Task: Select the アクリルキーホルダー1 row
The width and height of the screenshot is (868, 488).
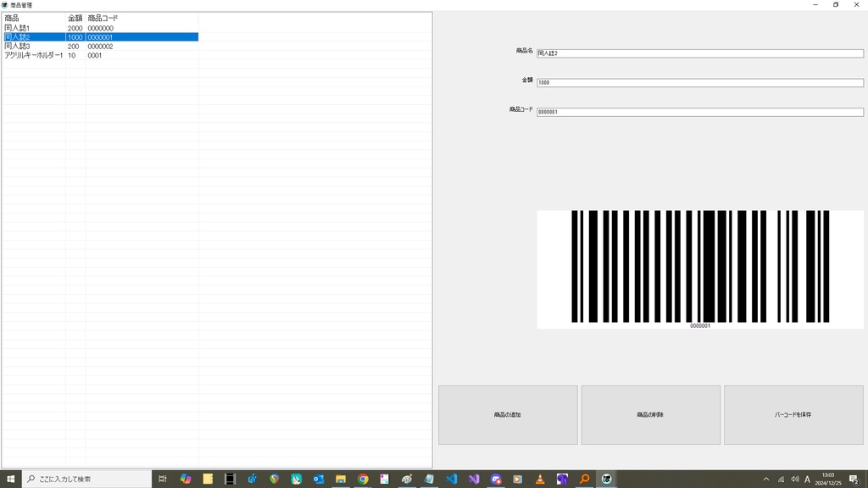Action: 101,55
